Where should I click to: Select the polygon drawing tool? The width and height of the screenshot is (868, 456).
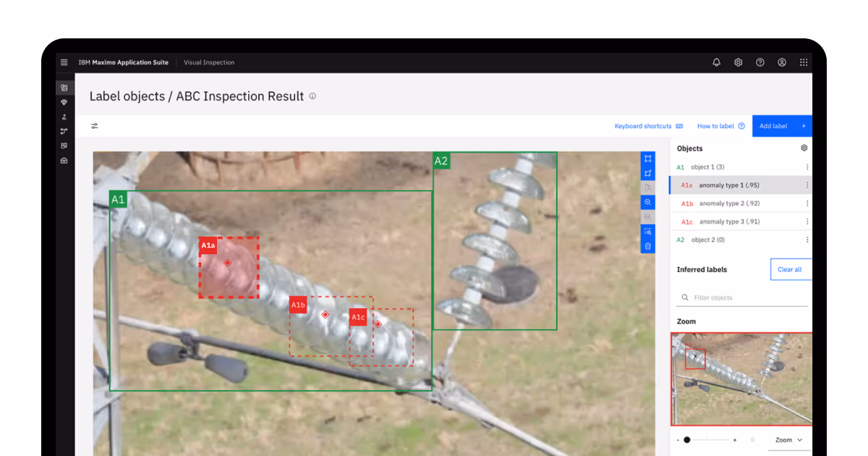click(648, 173)
